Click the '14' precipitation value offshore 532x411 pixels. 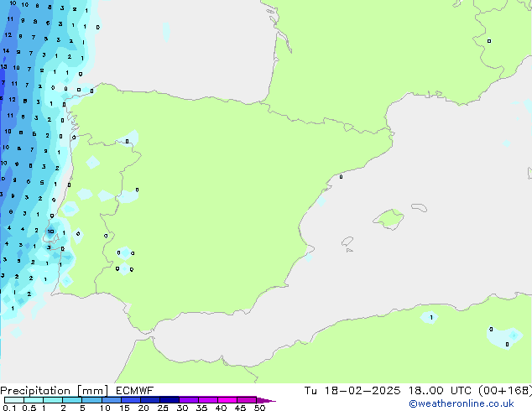[6, 51]
